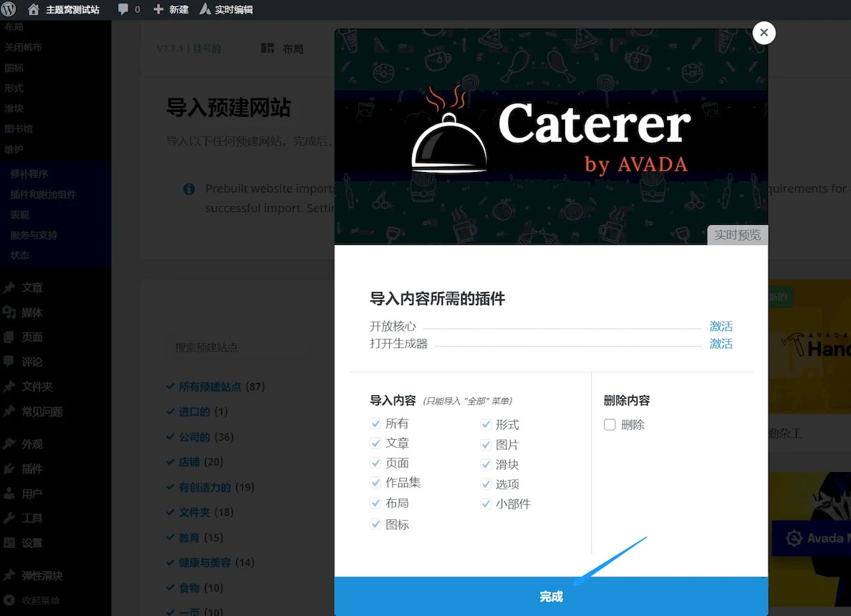851x616 pixels.
Task: Toggle the 选项 import checkbox
Action: [486, 484]
